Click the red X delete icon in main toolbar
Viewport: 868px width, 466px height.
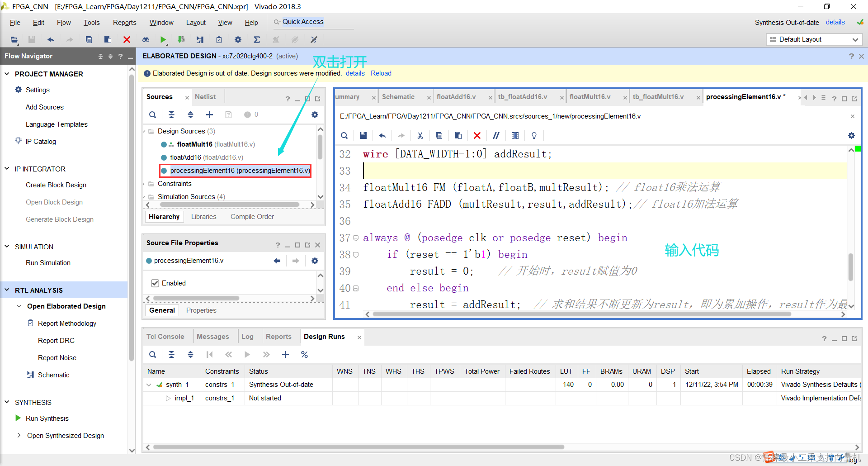click(127, 40)
